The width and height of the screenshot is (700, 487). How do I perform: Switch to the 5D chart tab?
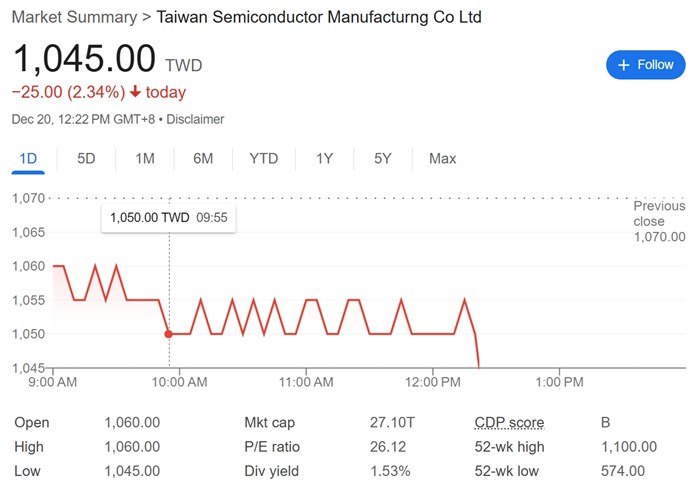[86, 158]
